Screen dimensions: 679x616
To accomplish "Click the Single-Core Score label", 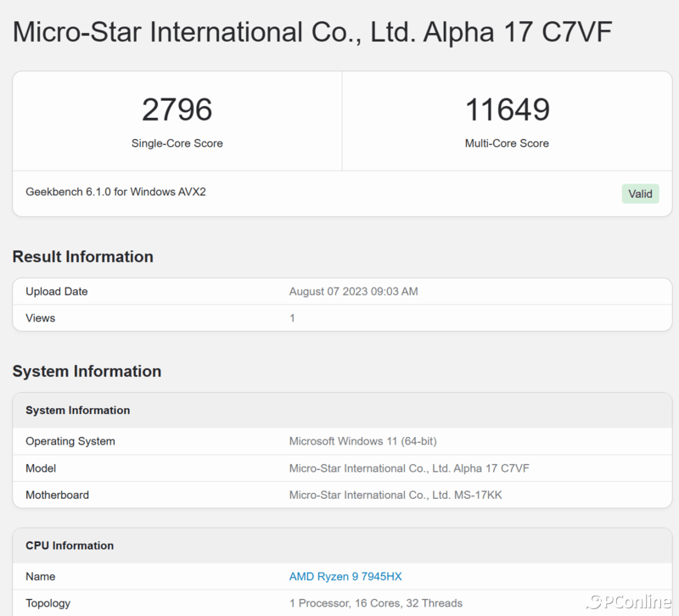I will tap(177, 143).
